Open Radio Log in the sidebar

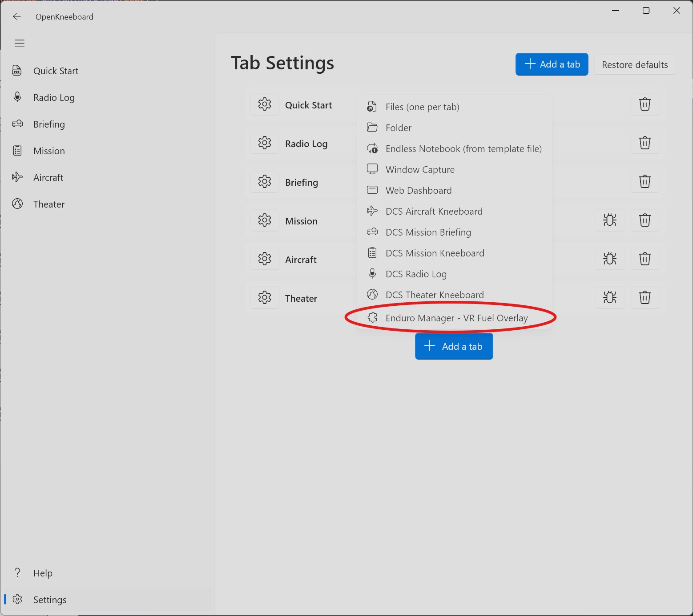click(107, 98)
